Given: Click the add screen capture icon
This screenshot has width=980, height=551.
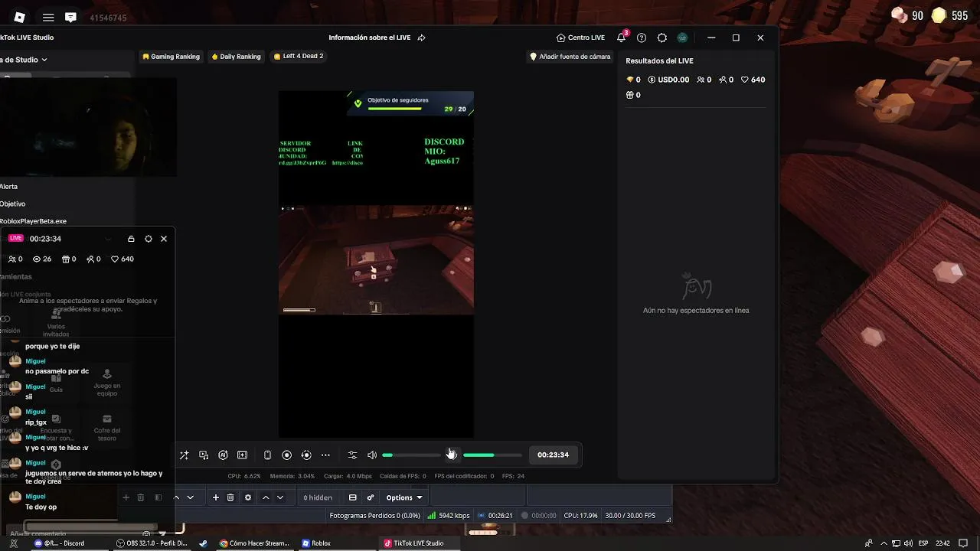Looking at the screenshot, I should (242, 455).
